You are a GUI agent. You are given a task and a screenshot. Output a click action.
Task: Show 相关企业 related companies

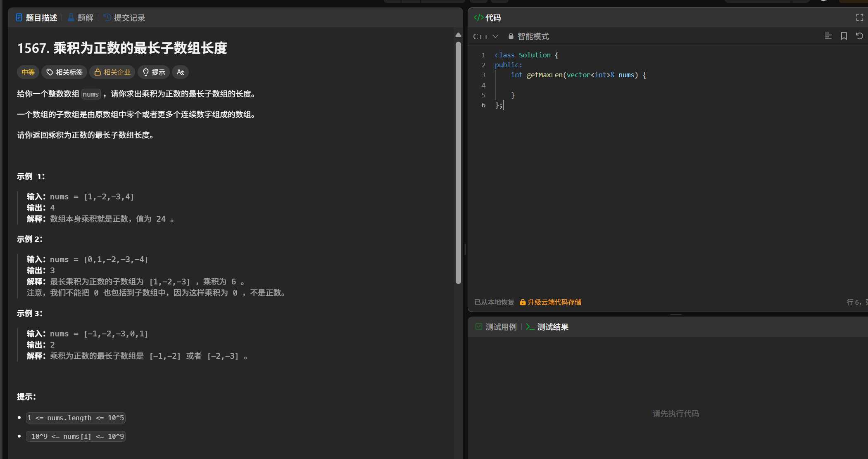click(112, 72)
